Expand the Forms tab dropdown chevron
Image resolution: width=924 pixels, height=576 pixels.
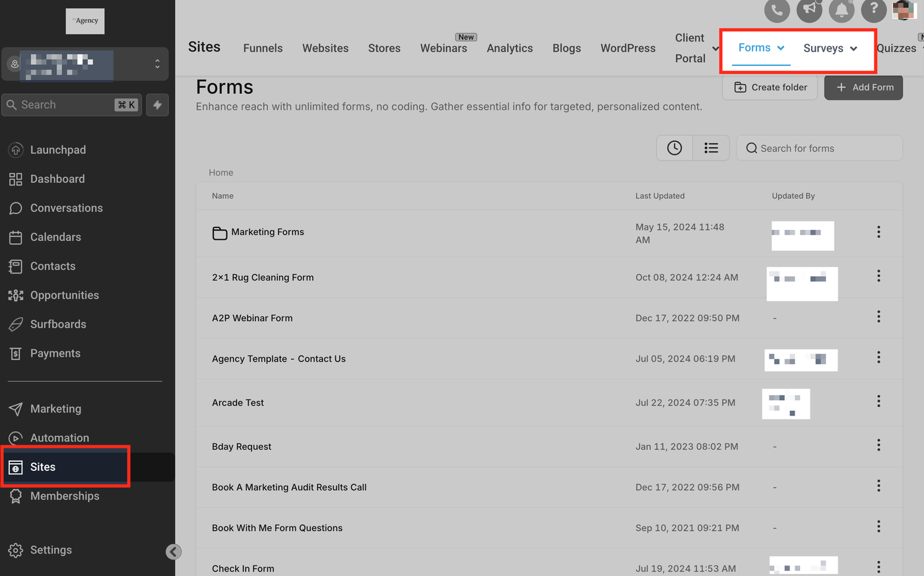(x=781, y=48)
